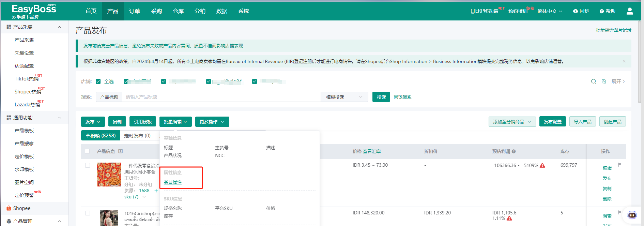Tick the select-all checkbox in table header
The image size is (644, 226).
87,151
